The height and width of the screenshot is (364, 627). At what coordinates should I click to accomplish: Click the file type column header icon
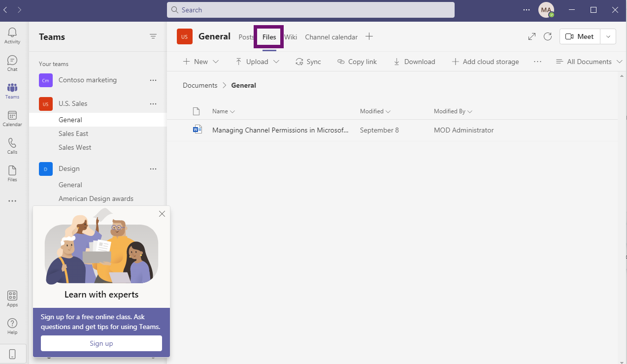tap(197, 111)
